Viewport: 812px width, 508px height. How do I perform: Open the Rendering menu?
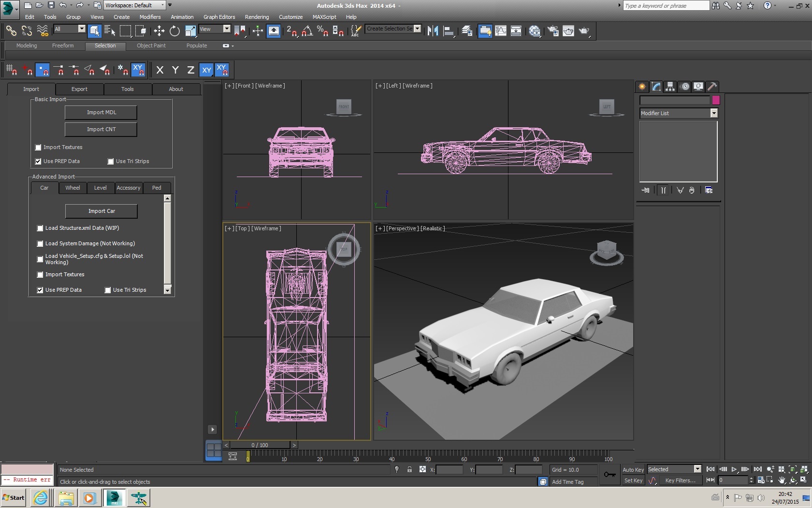(257, 17)
